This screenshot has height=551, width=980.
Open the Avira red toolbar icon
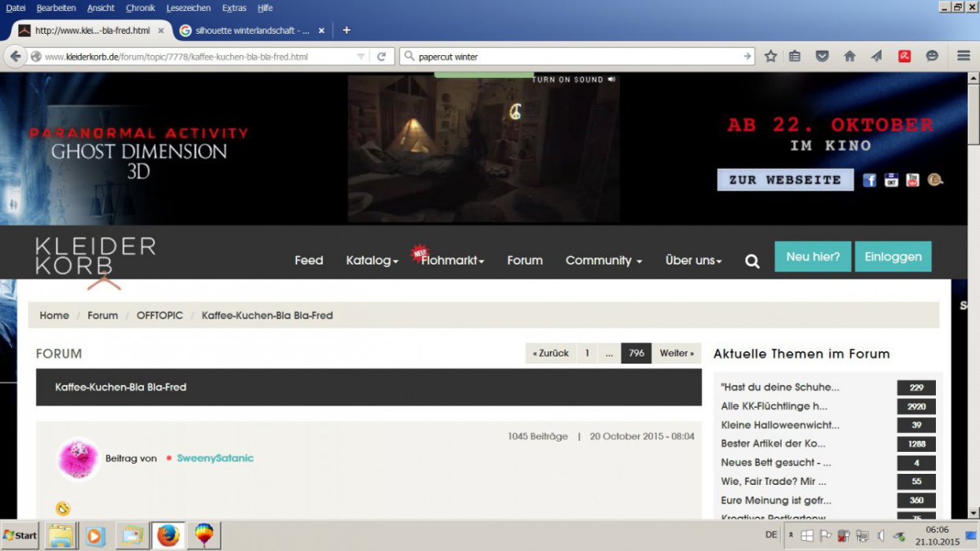905,56
